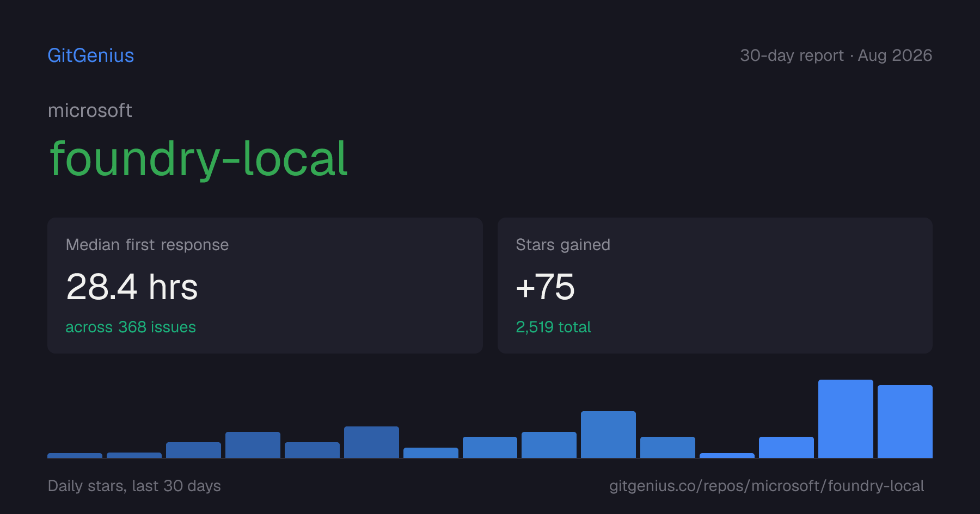Image resolution: width=980 pixels, height=514 pixels.
Task: Select the '+75' stars value
Action: point(545,287)
